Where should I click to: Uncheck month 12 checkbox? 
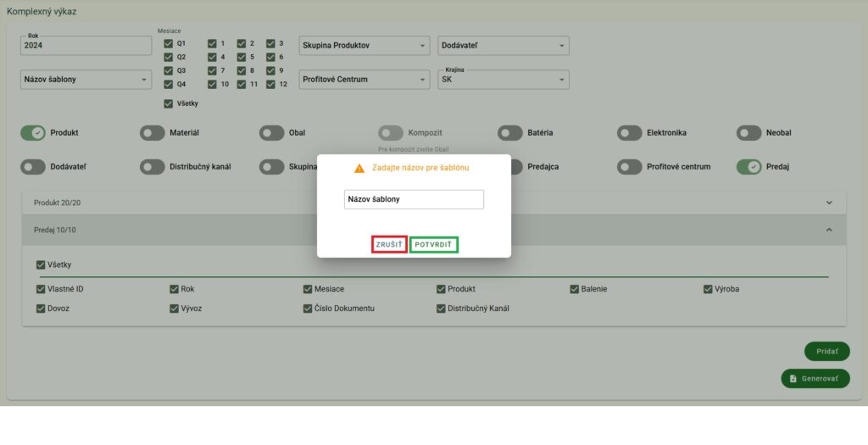[270, 84]
